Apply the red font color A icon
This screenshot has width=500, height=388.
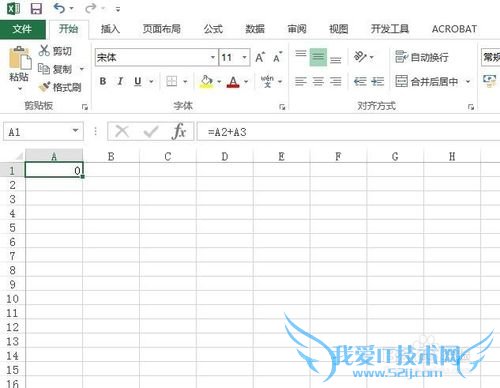coord(233,81)
